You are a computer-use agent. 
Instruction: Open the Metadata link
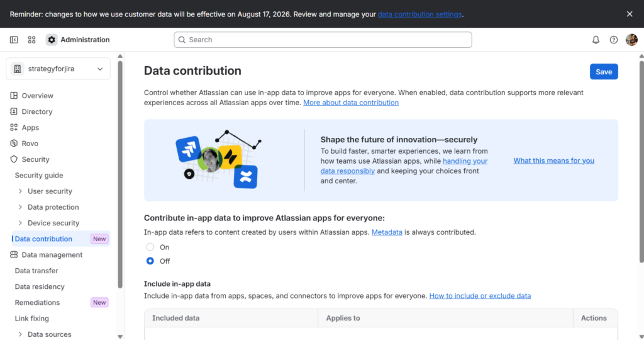pyautogui.click(x=387, y=232)
